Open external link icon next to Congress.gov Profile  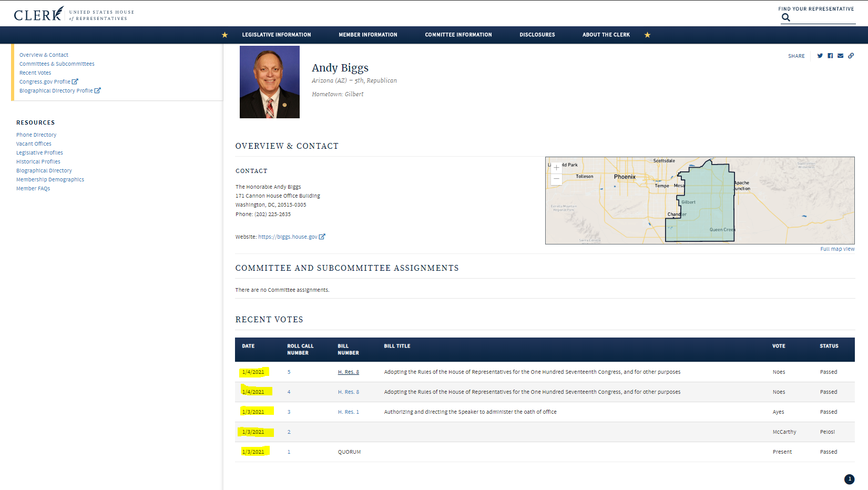coord(75,81)
